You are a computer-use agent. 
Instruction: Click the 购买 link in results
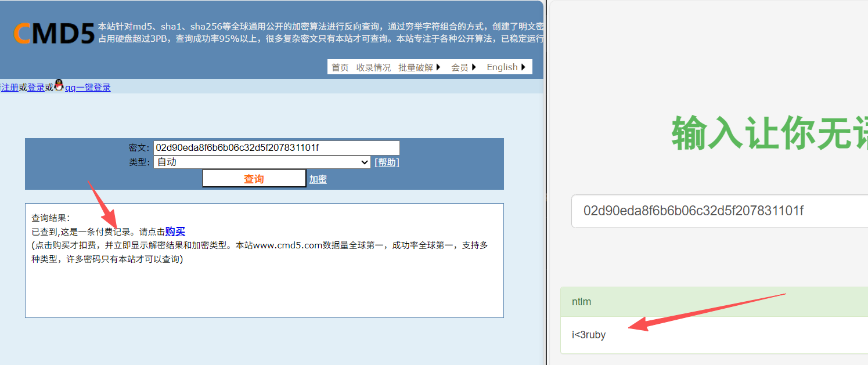click(x=175, y=232)
